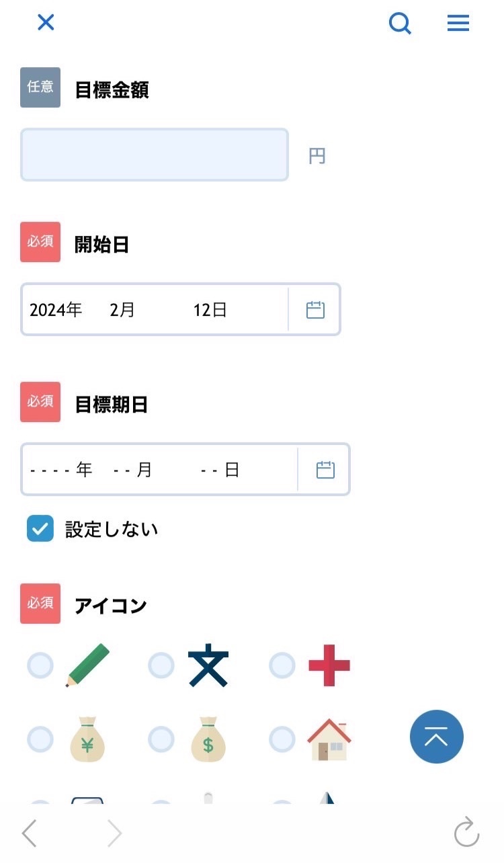
Task: Choose the dollar money bag icon
Action: [161, 739]
